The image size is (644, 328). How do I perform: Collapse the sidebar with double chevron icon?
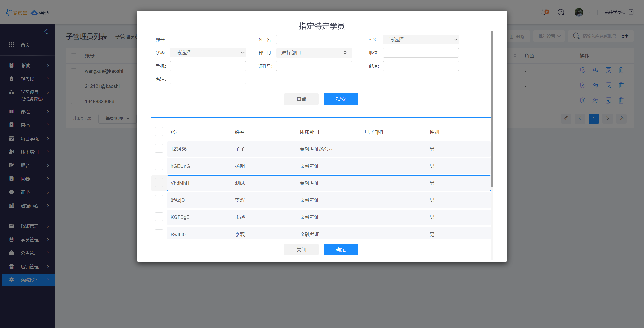pyautogui.click(x=46, y=31)
